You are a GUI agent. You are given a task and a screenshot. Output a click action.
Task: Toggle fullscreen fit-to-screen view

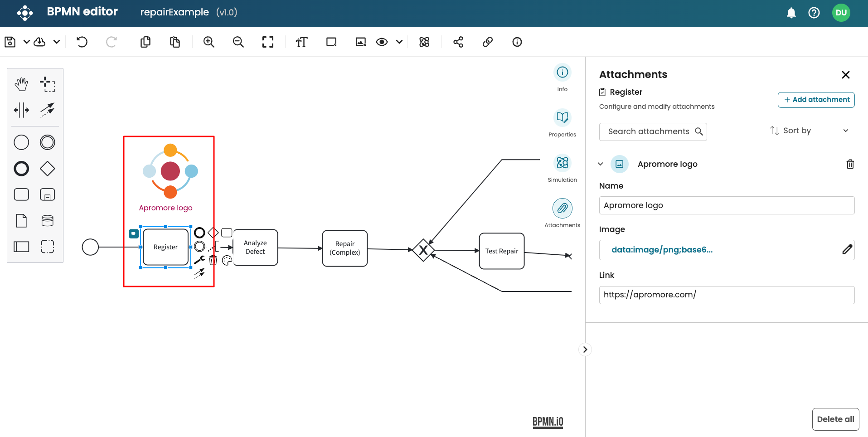click(x=268, y=42)
